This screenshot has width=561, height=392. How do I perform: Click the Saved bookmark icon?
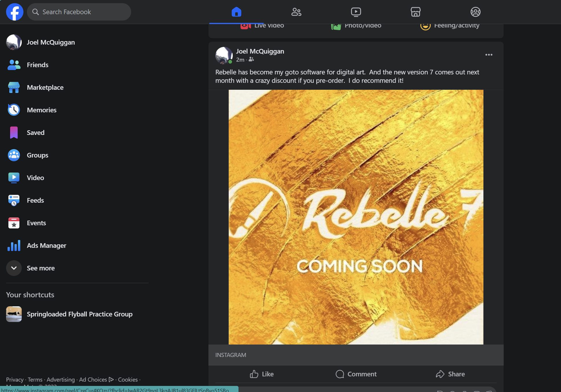14,133
